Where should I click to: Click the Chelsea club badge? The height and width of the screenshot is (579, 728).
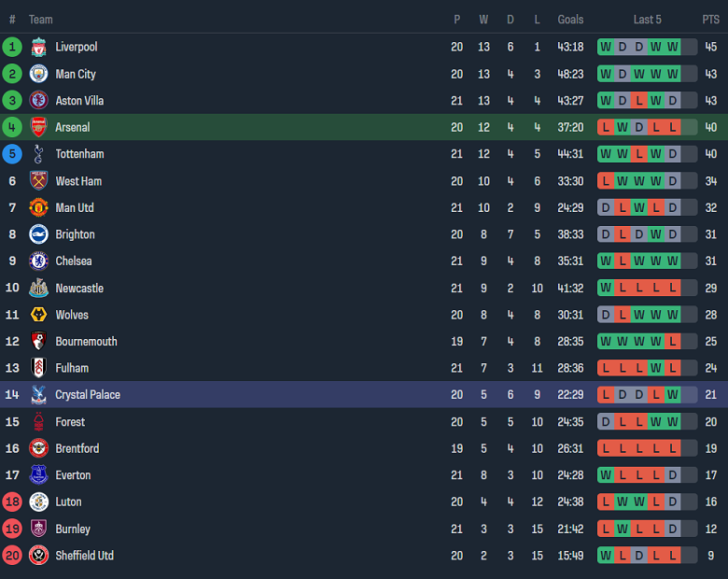coord(38,261)
